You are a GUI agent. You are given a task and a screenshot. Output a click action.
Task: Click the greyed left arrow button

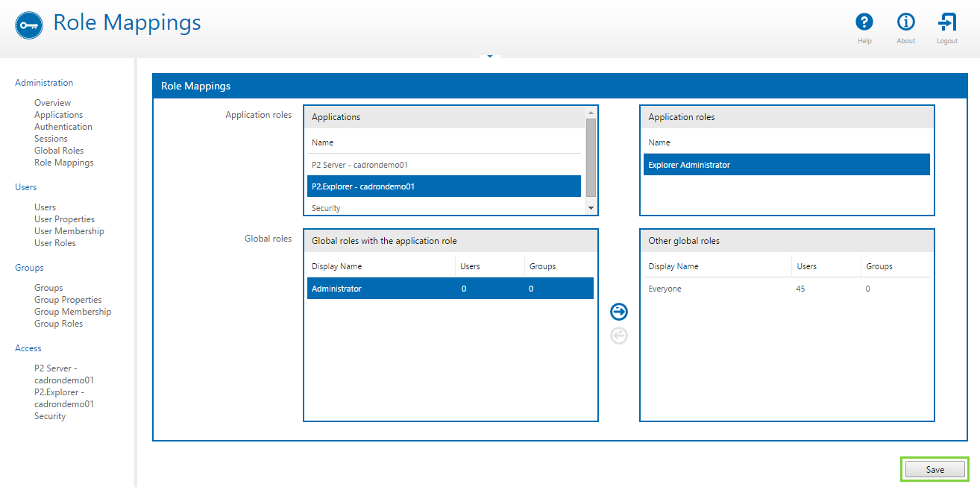[619, 336]
